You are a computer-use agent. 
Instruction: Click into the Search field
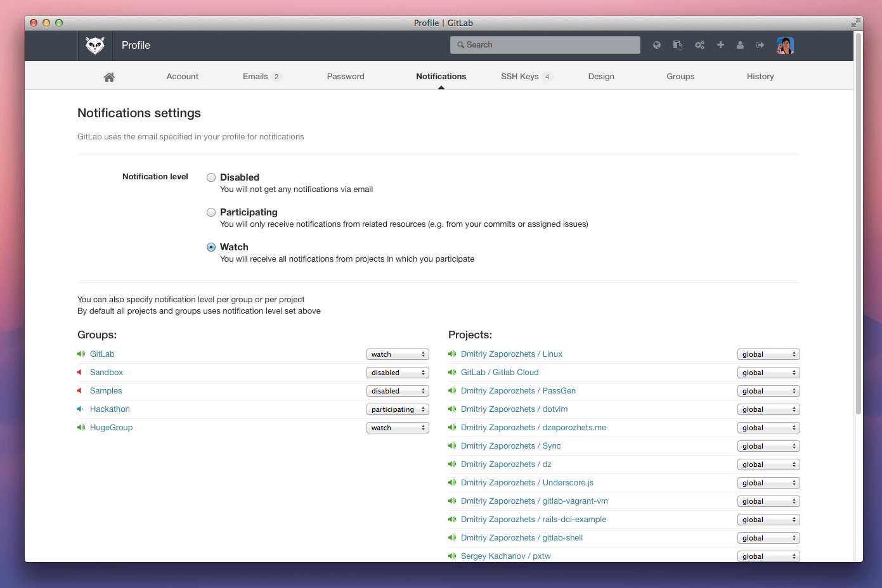pyautogui.click(x=545, y=45)
